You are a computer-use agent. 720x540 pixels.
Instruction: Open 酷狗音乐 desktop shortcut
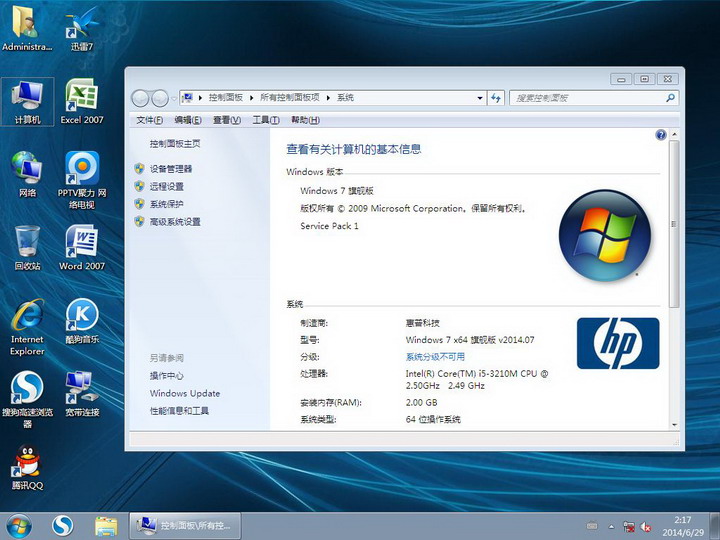coord(82,321)
